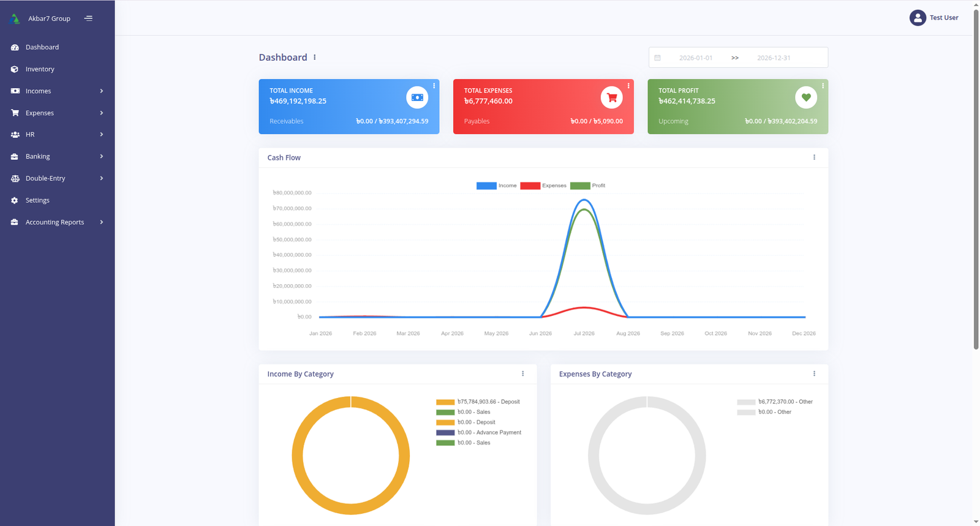Collapse sidebar with the hamburger menu icon

(88, 18)
